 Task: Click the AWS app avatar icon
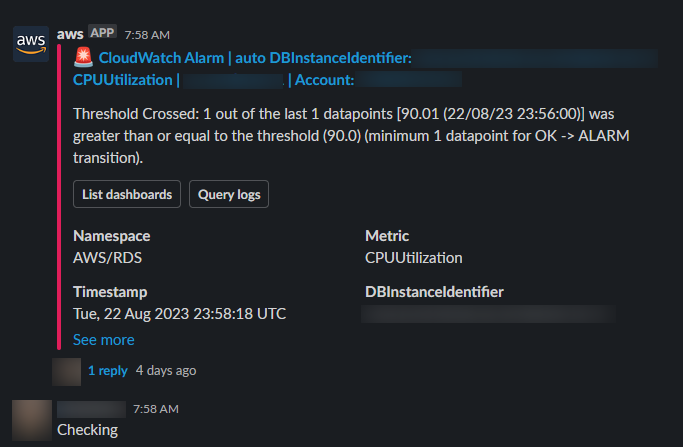[x=31, y=43]
